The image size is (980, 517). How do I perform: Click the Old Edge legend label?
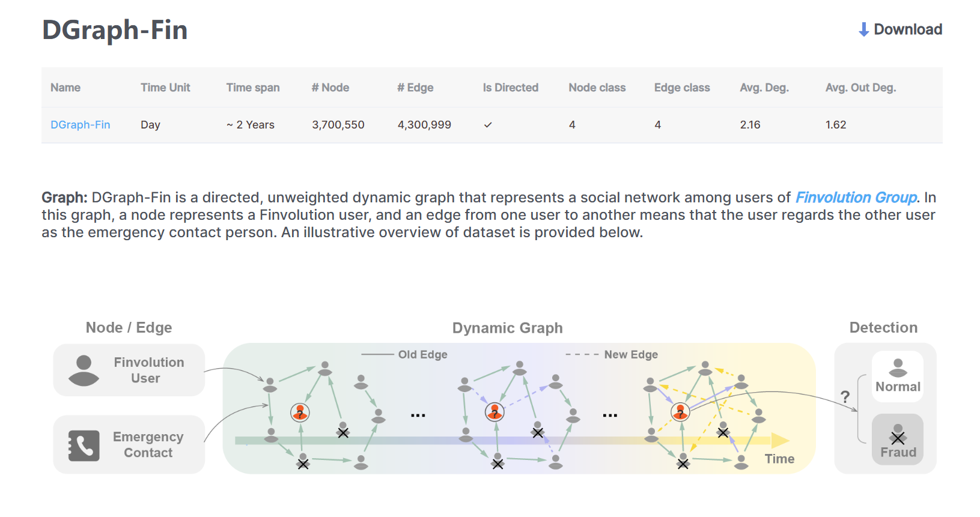click(423, 354)
